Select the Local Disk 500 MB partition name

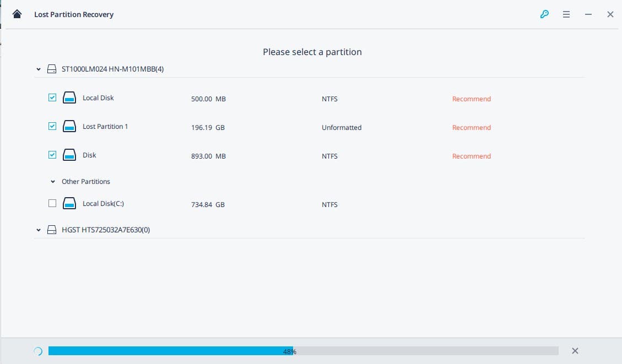(x=98, y=98)
